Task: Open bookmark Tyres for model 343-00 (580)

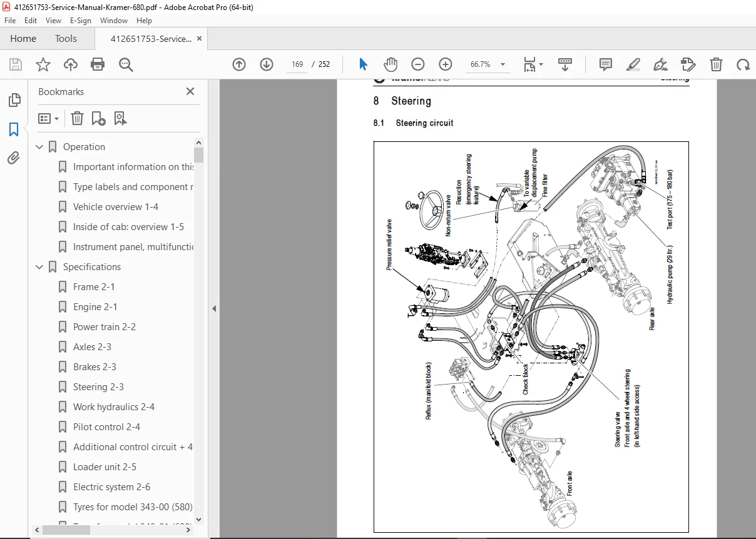Action: click(x=133, y=507)
